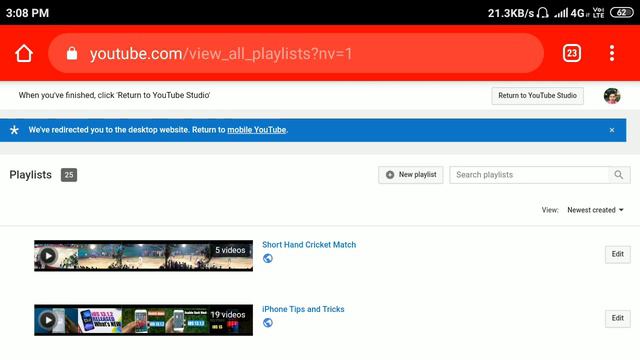
Task: Open the Short Hand Cricket Match playlist link
Action: coord(309,244)
